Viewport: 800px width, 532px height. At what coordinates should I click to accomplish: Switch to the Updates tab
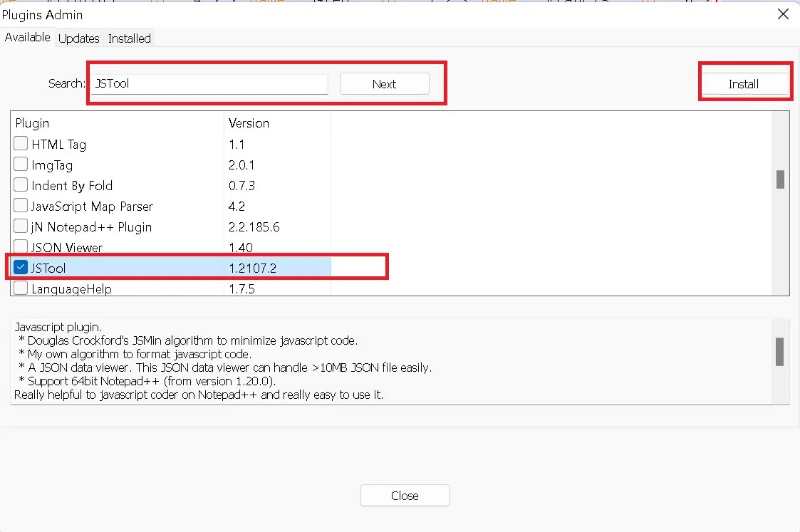pyautogui.click(x=78, y=38)
